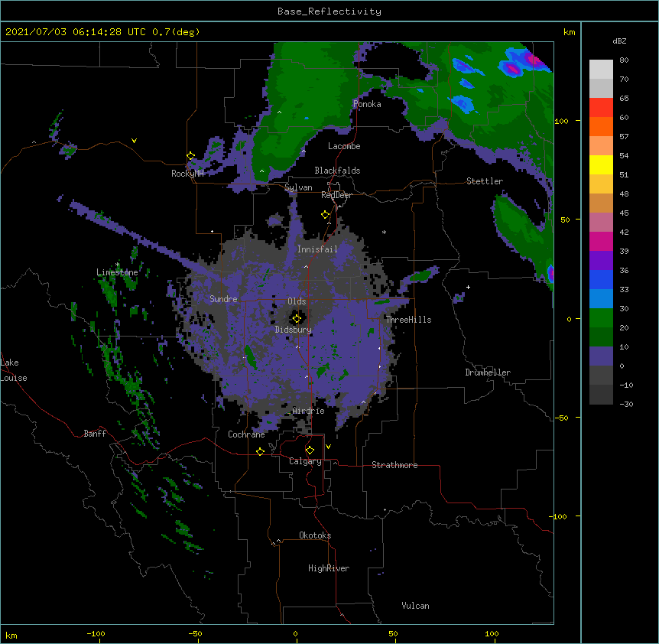659x644 pixels.
Task: Click the RedDeer city label
Action: click(336, 195)
